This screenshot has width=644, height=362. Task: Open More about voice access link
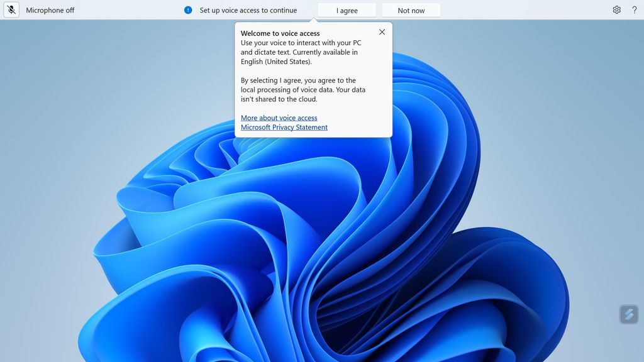[279, 118]
